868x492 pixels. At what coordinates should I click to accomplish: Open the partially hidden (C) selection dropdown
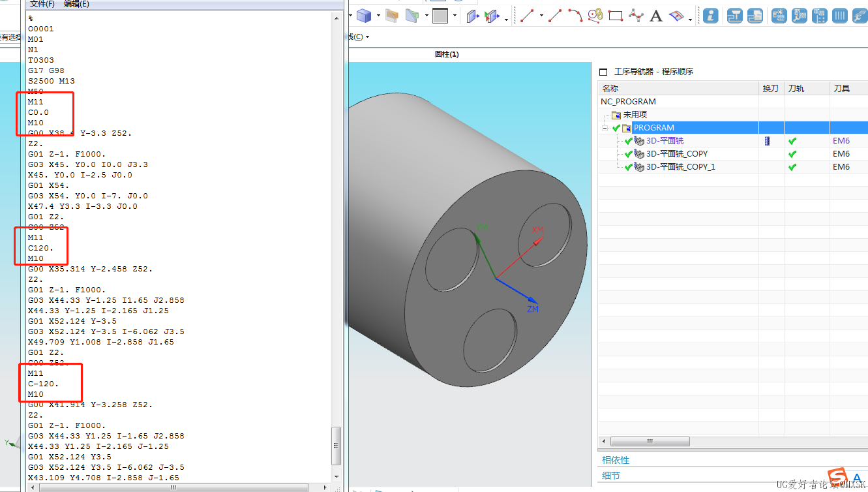tap(359, 37)
